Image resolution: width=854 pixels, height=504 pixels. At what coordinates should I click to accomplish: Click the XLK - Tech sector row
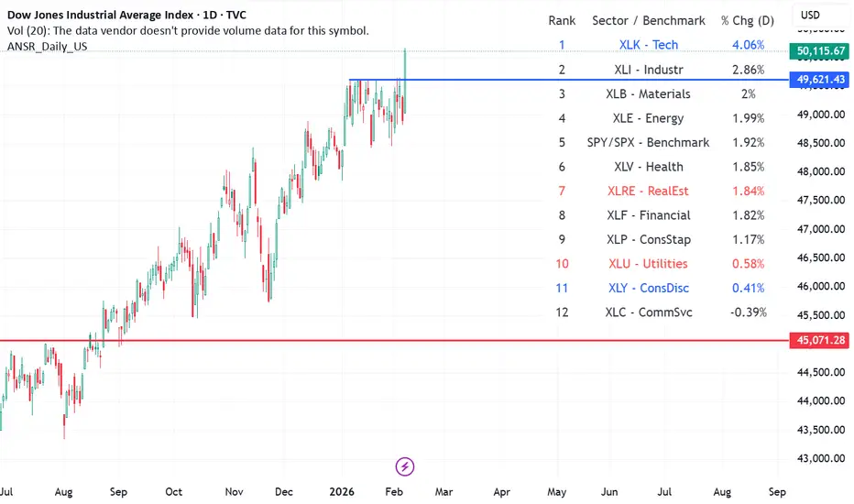(x=648, y=45)
